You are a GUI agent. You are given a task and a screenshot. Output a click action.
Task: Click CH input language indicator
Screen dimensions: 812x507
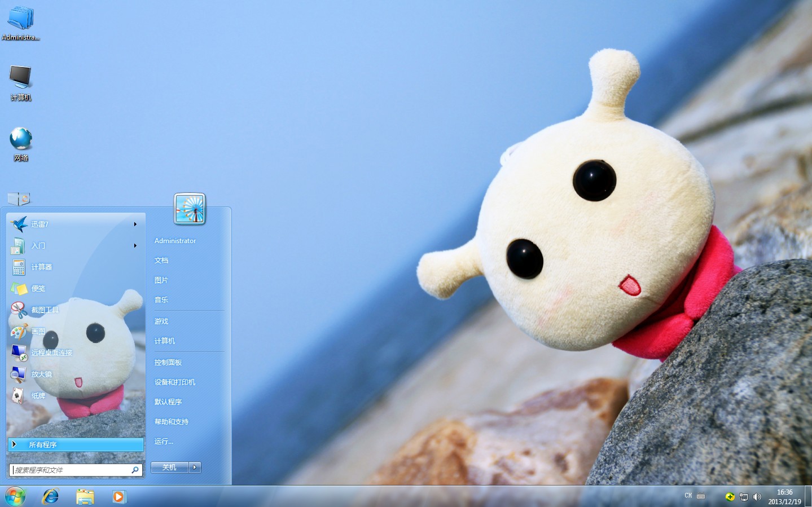click(x=688, y=496)
